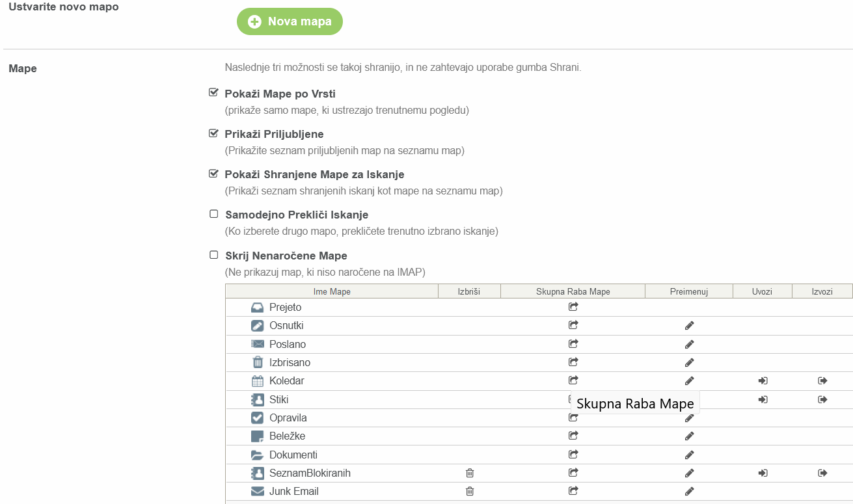Rename the Opravila folder with pencil

690,418
